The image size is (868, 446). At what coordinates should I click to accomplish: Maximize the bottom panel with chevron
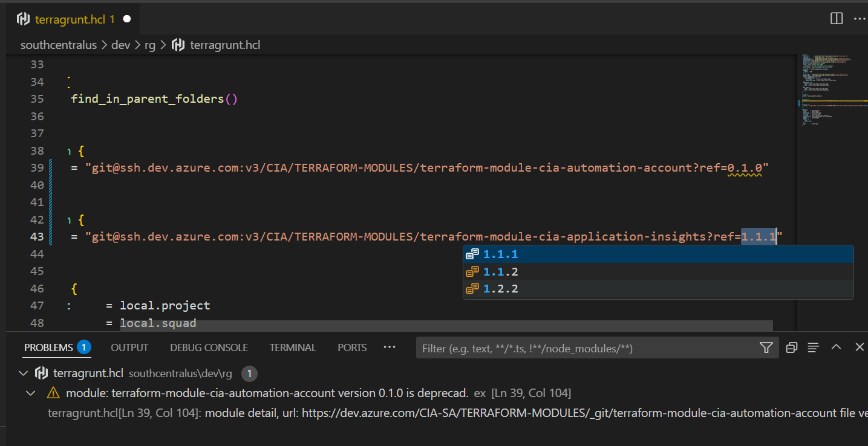pos(836,347)
